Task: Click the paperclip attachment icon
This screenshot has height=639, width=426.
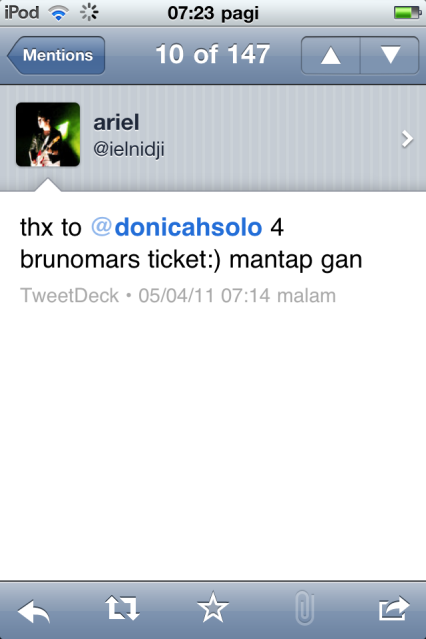Action: 304,608
